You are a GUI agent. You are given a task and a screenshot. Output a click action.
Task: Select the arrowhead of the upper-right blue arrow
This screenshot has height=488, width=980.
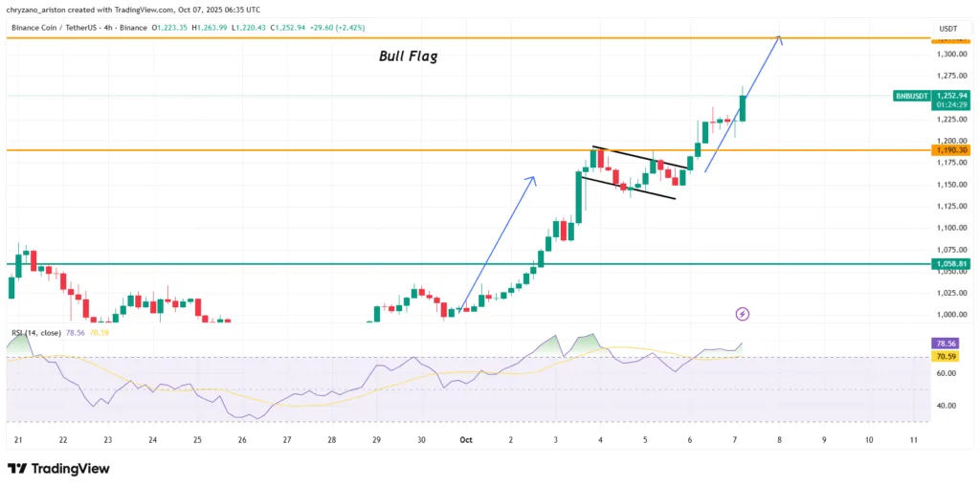tap(780, 38)
